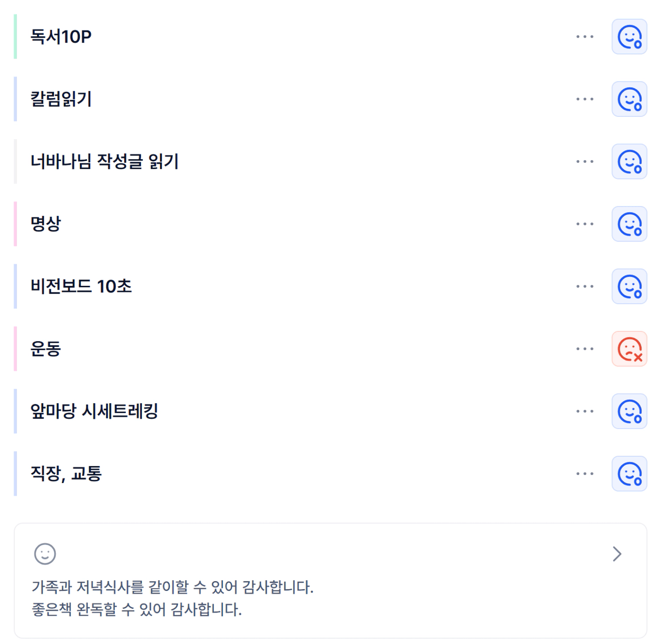Expand the gratitude note with chevron arrow
The image size is (659, 644).
[617, 554]
